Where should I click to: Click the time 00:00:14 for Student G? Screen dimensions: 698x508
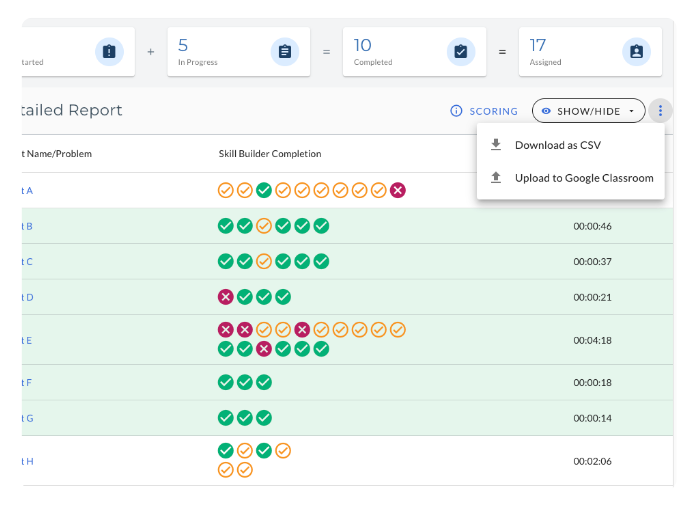[x=592, y=418]
